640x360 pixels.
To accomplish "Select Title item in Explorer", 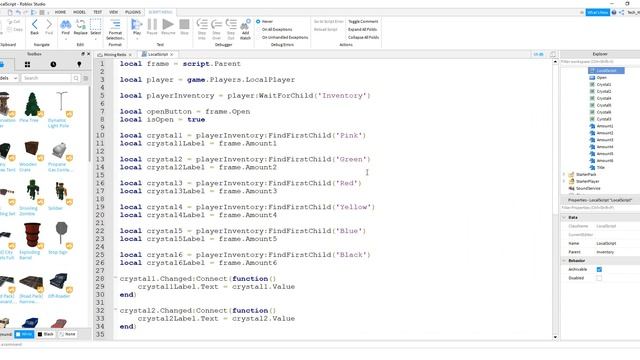I will 597,168.
